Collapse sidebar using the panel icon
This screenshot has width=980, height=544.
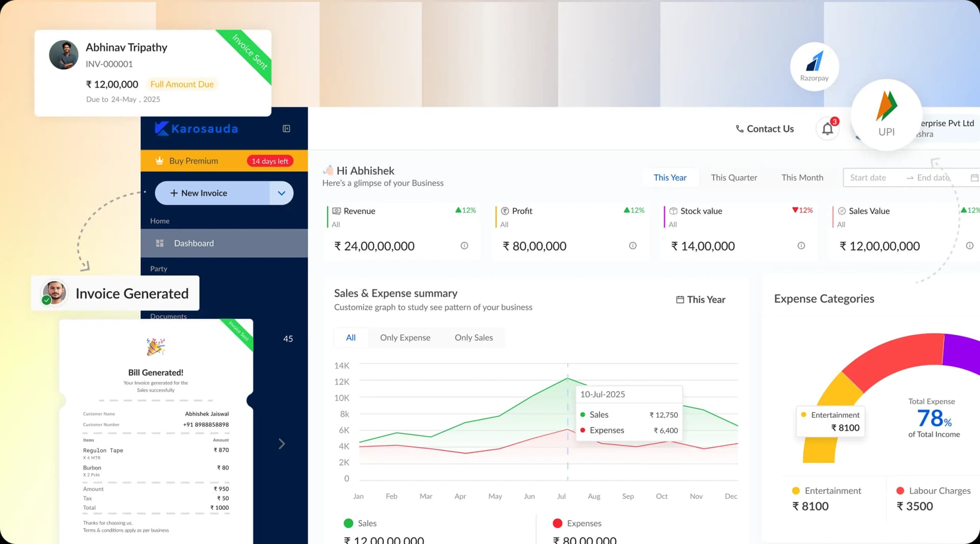click(x=286, y=129)
